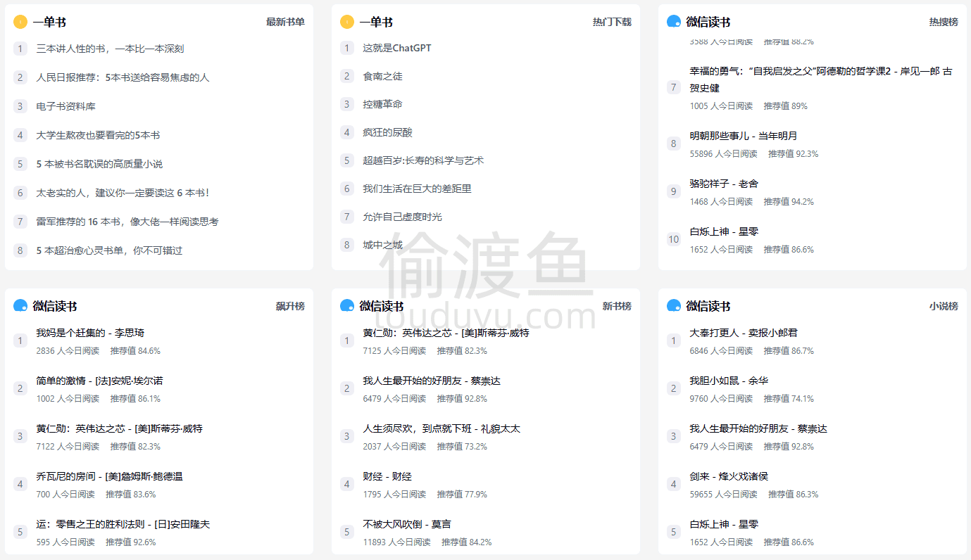The image size is (971, 560).
Task: Click 推荐值 84.6% under 我妈是个赶集的
Action: click(x=135, y=350)
